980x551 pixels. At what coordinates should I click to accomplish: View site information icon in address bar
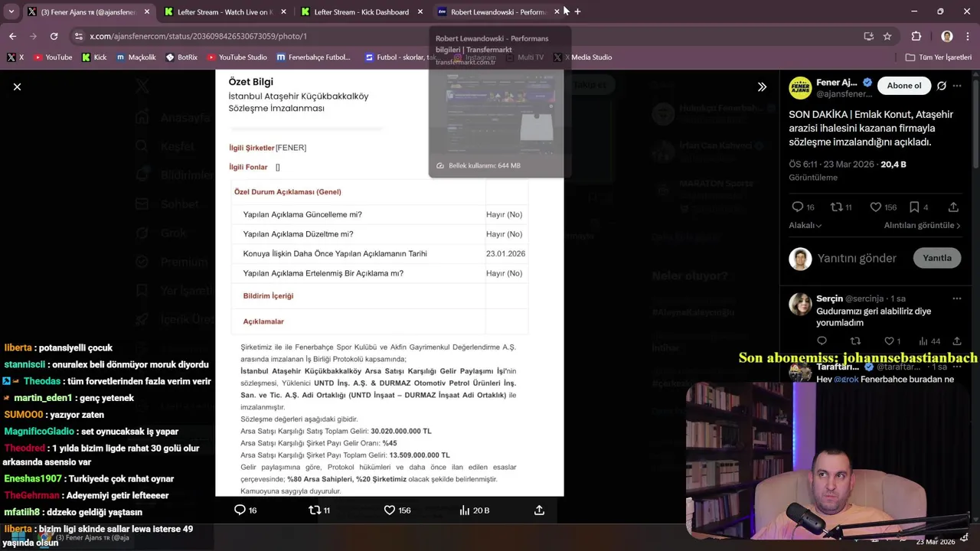(x=78, y=36)
